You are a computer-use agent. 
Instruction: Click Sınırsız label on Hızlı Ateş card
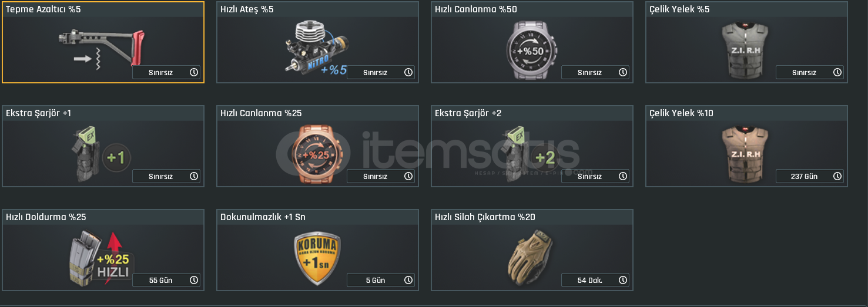[x=375, y=73]
